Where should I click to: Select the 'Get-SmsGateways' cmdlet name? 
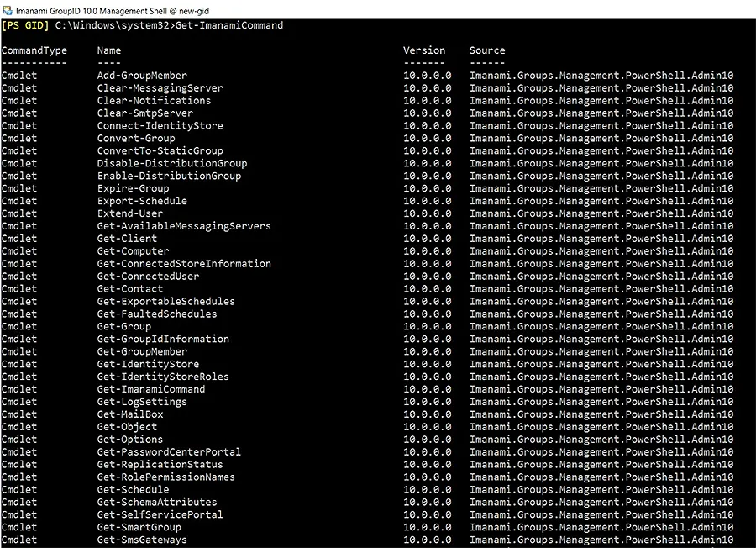[142, 540]
